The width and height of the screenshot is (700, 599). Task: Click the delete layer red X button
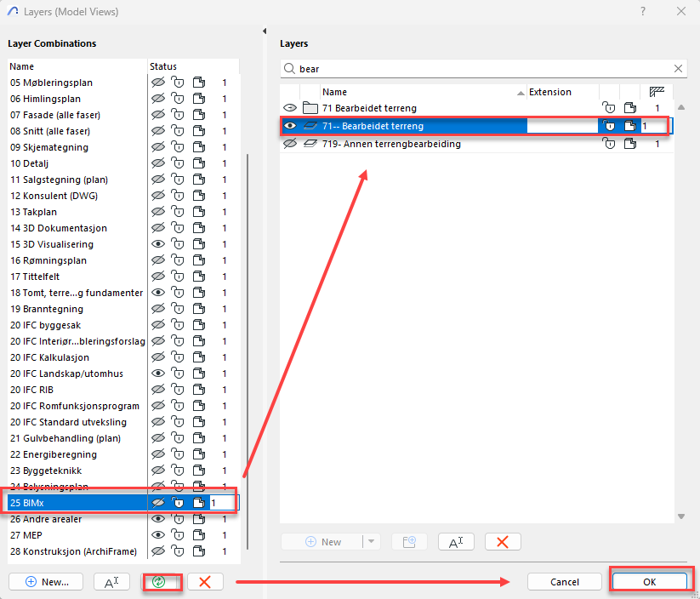coord(502,542)
